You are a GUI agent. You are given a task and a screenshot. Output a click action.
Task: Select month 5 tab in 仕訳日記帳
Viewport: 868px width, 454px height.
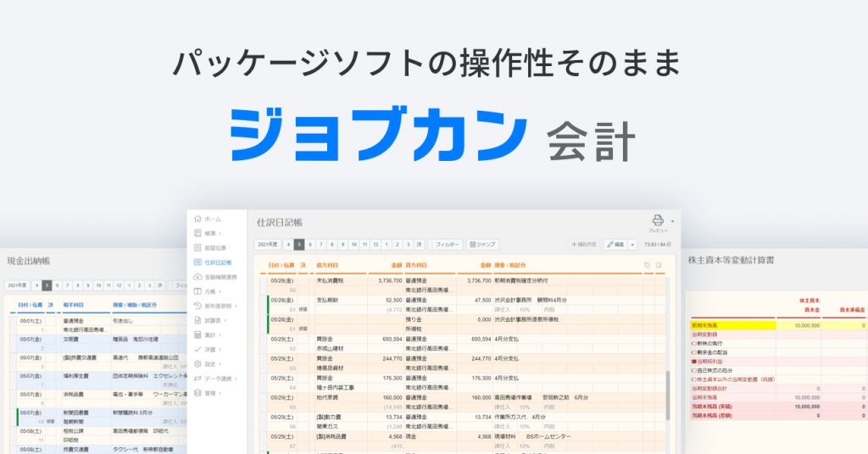point(299,245)
